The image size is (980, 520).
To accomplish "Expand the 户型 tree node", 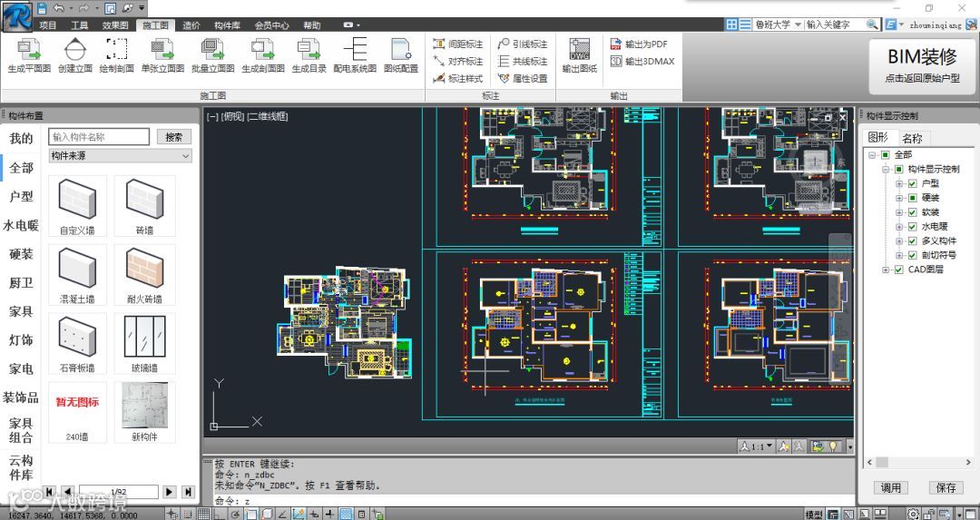I will tap(899, 183).
